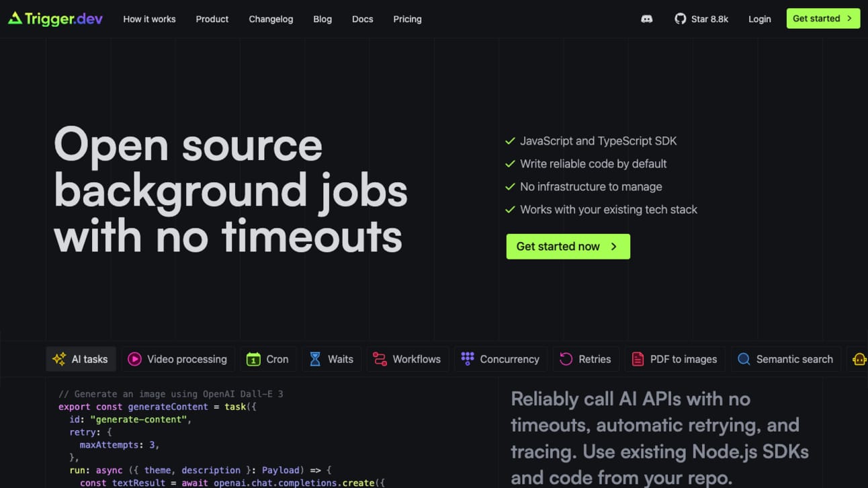Switch to the Workflows tab
This screenshot has width=868, height=488.
[x=408, y=359]
